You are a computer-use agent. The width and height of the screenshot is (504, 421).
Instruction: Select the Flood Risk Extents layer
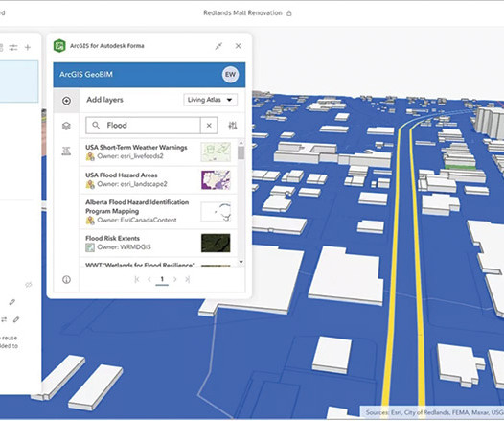click(x=158, y=244)
